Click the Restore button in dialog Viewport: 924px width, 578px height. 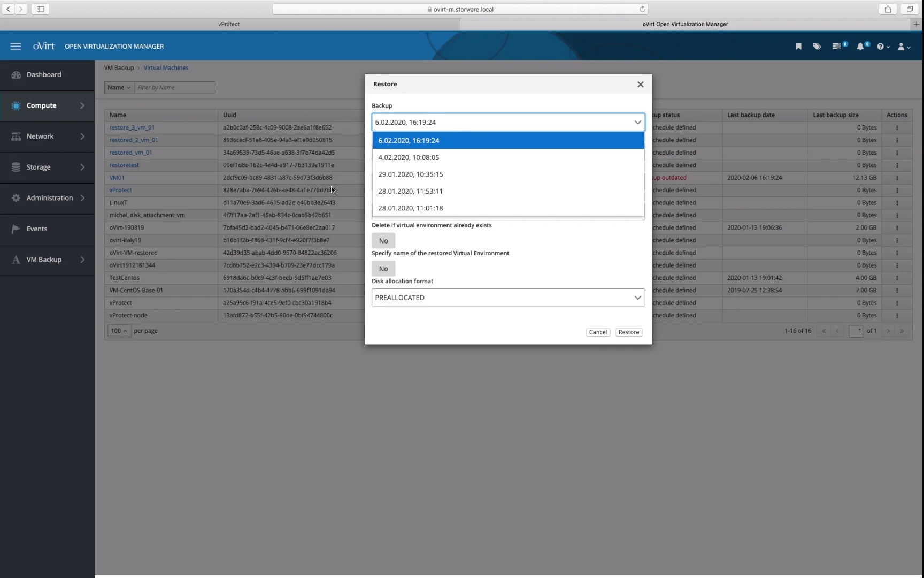point(629,332)
